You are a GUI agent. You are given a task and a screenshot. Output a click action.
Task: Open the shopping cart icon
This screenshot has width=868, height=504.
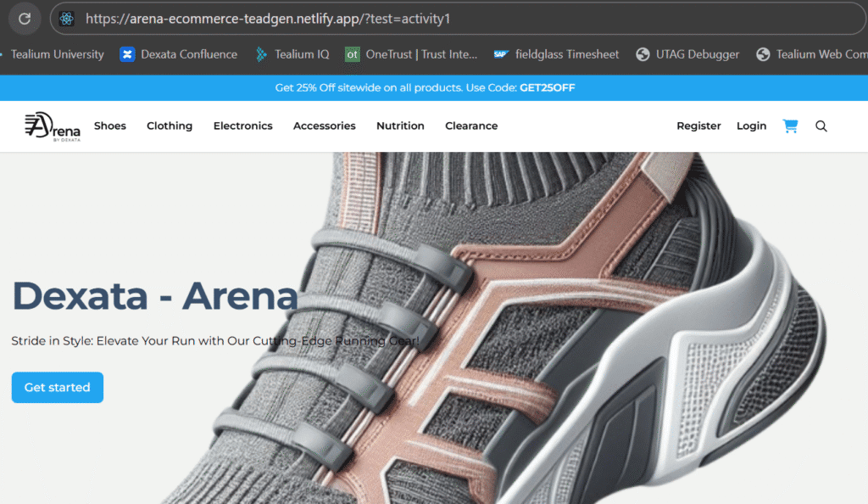790,126
